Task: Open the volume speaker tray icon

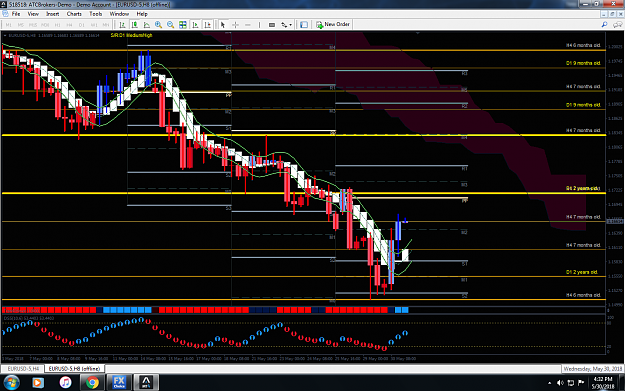Action: (x=560, y=383)
